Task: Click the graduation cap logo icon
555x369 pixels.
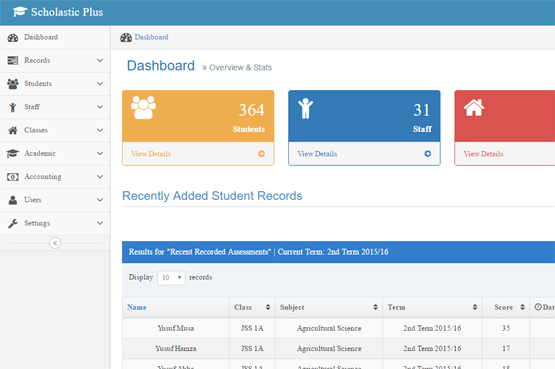Action: (20, 12)
